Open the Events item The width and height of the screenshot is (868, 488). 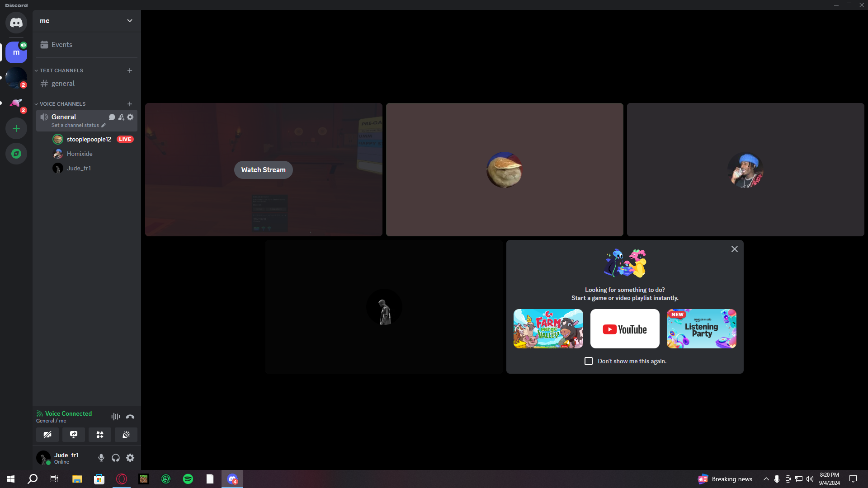click(62, 45)
